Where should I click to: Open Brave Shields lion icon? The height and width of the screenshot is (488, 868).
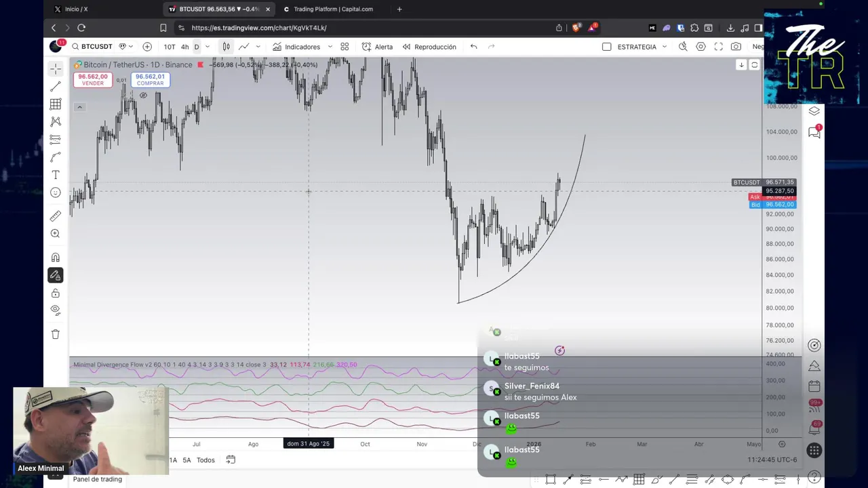[x=576, y=28]
